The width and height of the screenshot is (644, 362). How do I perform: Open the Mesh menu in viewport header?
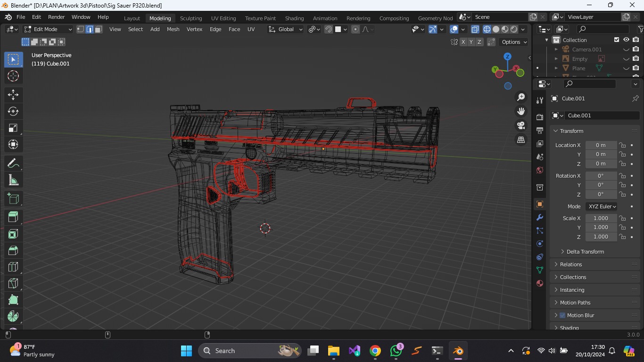click(x=173, y=29)
